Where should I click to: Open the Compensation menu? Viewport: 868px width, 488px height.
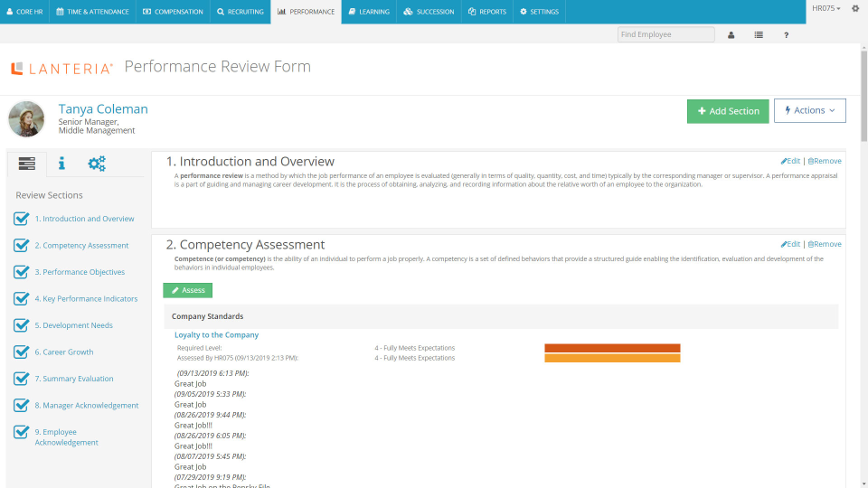(x=173, y=12)
